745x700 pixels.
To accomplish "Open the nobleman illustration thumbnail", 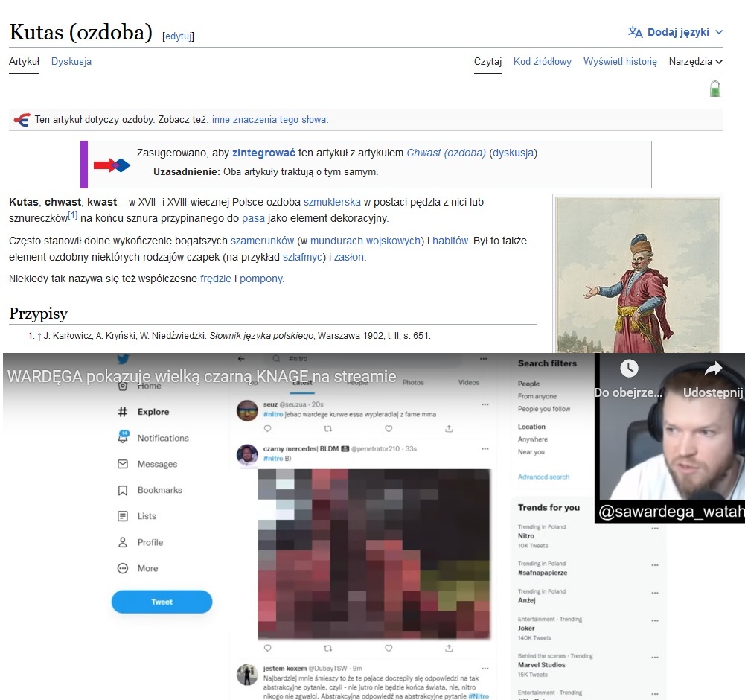I will pyautogui.click(x=638, y=275).
